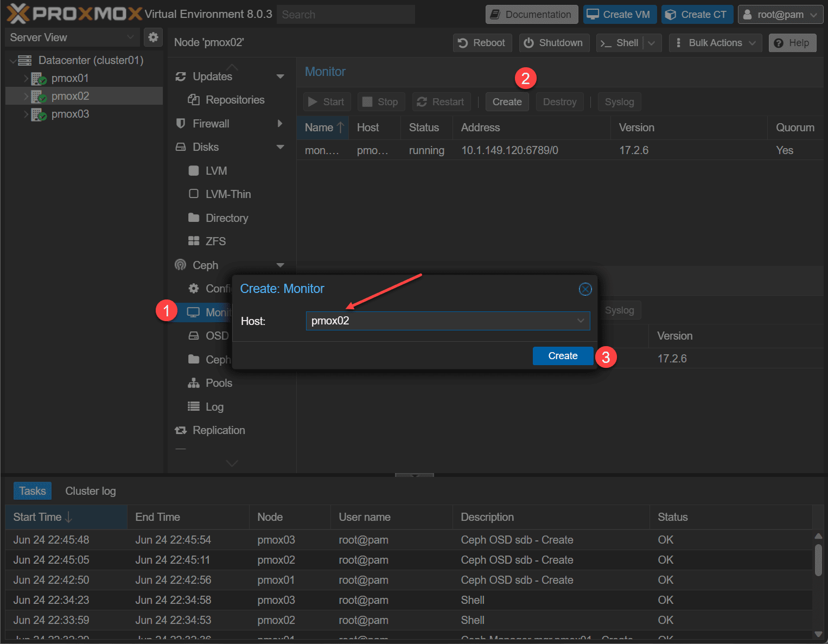Click the top Search input field
Viewport: 828px width, 644px height.
click(x=346, y=15)
